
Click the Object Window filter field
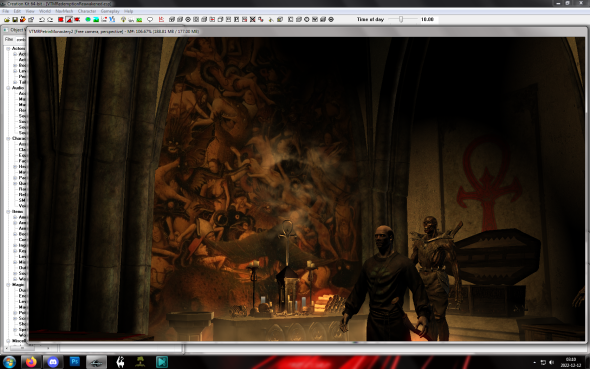pyautogui.click(x=21, y=39)
